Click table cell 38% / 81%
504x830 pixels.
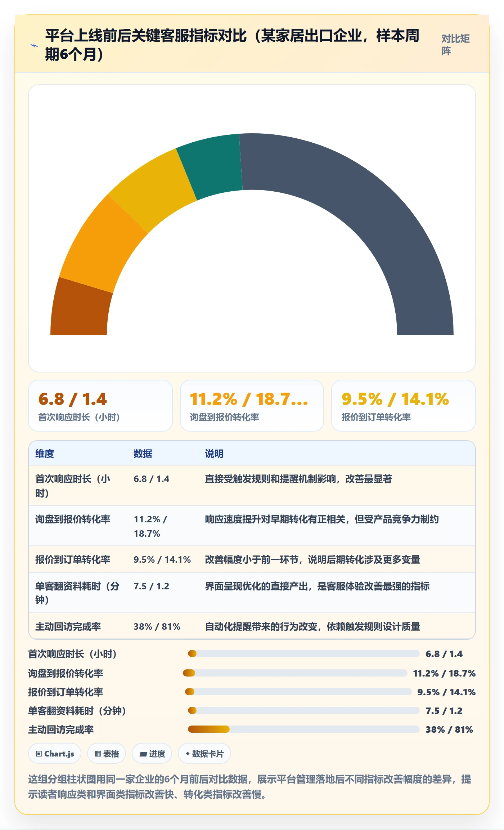(x=157, y=626)
